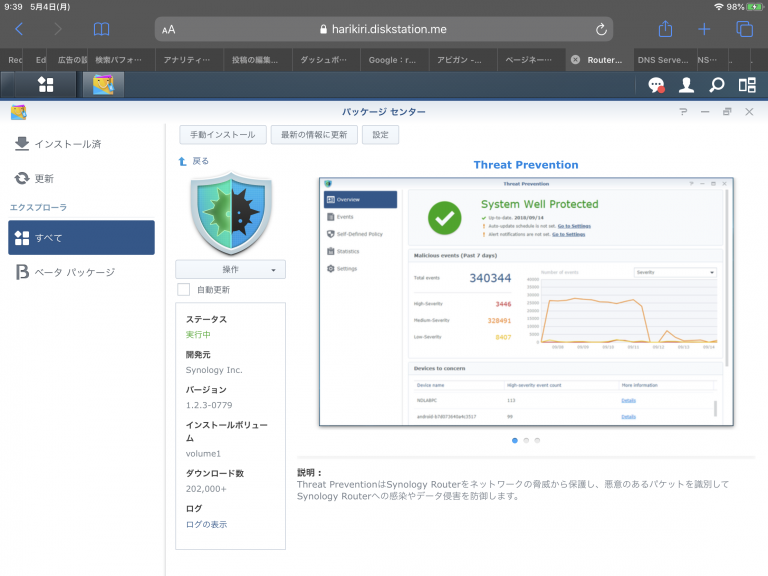Switch to the アビガン tab
Screen dimensions: 768x576
coord(463,60)
